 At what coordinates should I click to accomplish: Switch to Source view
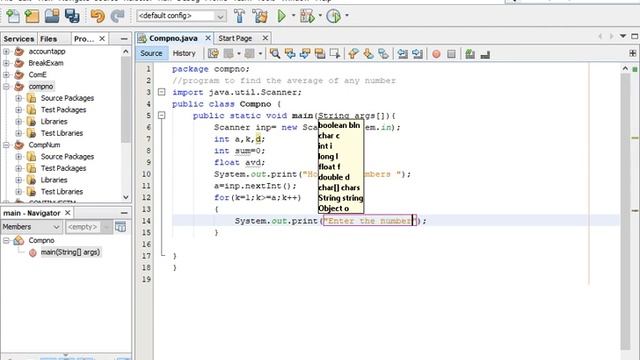point(151,53)
